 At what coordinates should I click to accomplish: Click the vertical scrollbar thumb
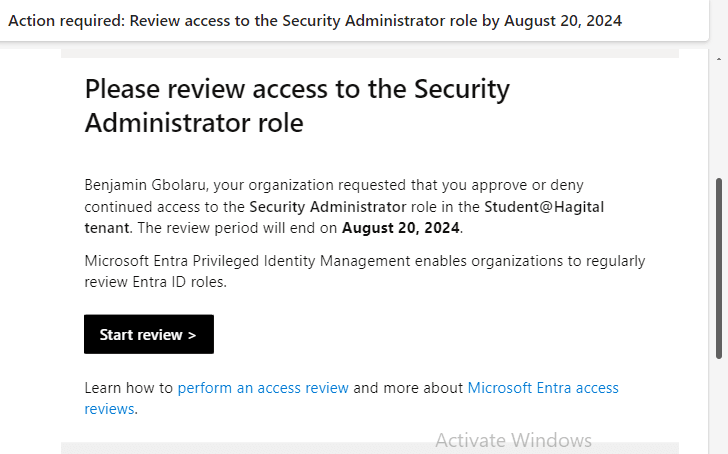pyautogui.click(x=720, y=268)
